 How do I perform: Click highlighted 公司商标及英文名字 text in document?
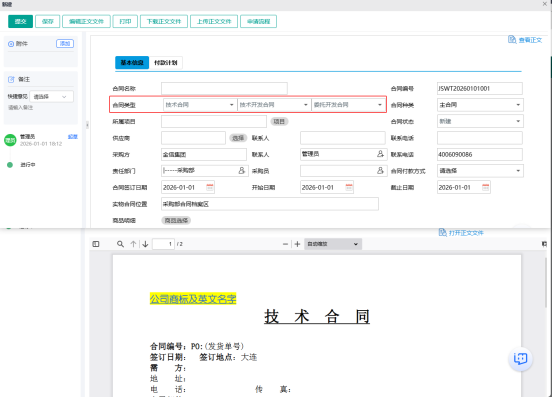click(193, 299)
